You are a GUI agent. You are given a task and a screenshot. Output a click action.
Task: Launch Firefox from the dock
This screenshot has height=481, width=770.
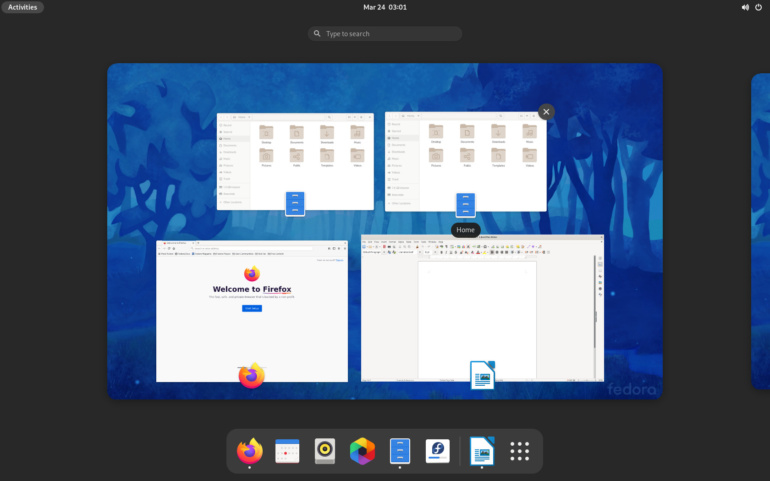[x=250, y=451]
